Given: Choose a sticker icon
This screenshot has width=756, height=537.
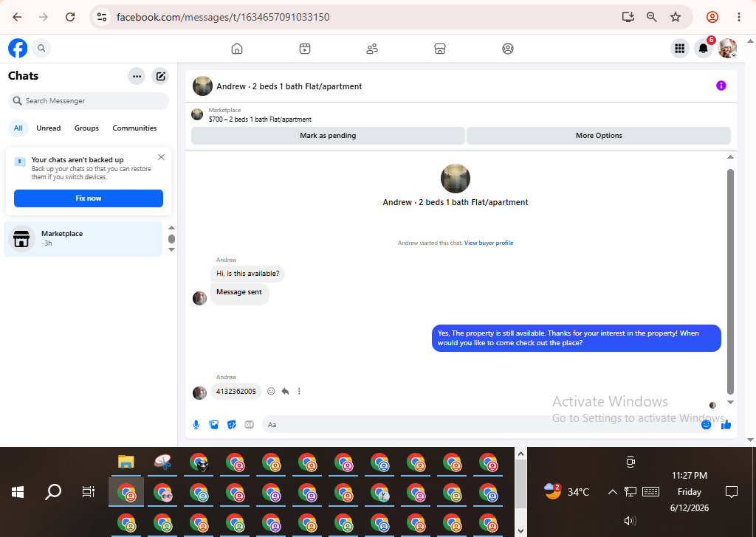Looking at the screenshot, I should click(x=232, y=425).
